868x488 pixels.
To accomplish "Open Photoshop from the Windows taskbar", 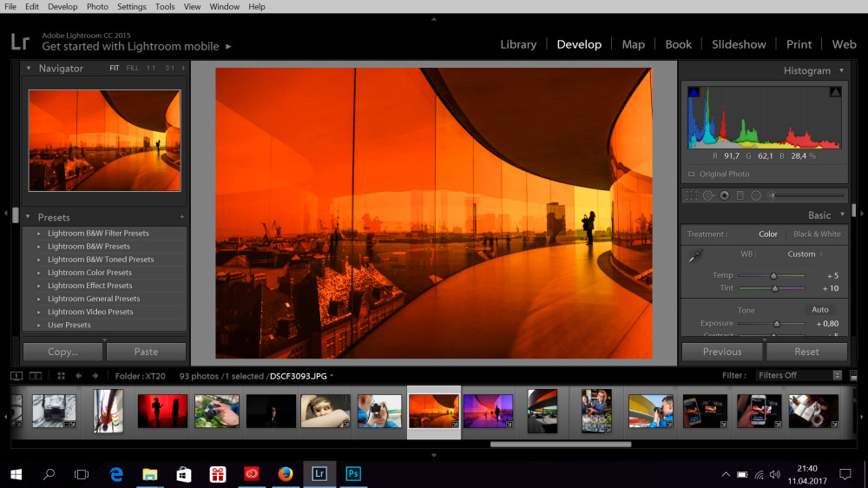I will pos(353,474).
